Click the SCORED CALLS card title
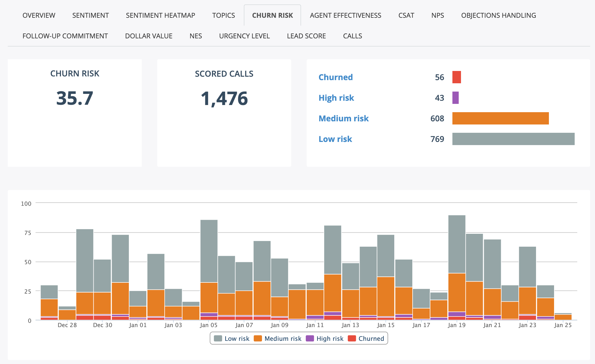The height and width of the screenshot is (364, 595). pos(224,74)
